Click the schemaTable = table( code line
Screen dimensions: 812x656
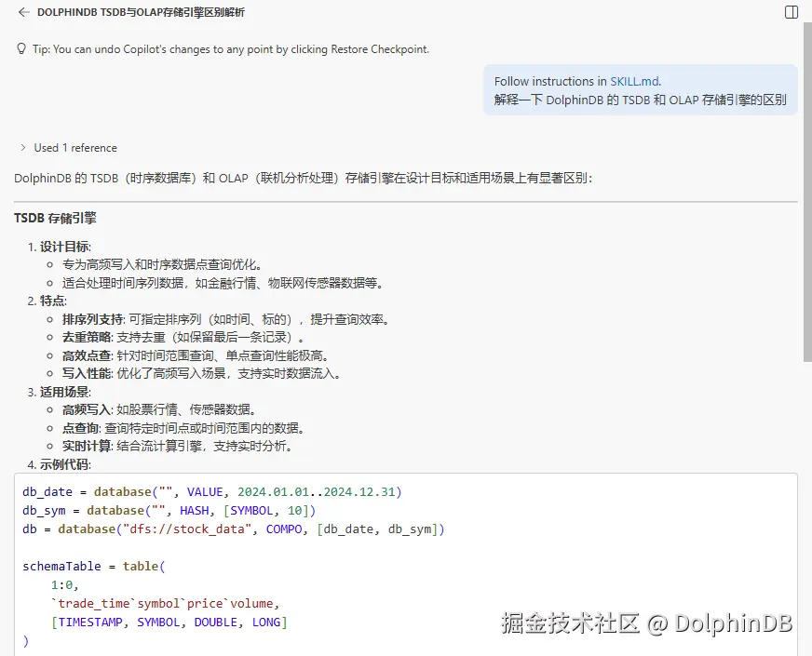pyautogui.click(x=94, y=567)
